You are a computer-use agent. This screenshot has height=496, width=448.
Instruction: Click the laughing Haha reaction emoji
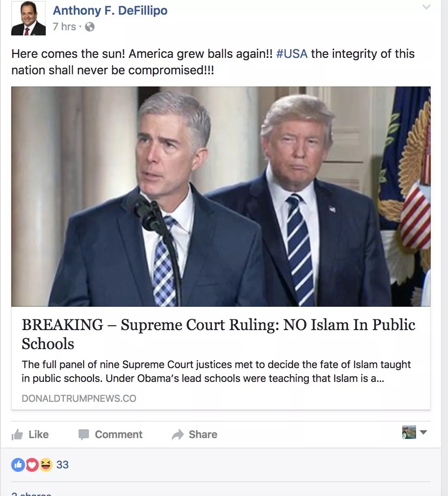[46, 465]
